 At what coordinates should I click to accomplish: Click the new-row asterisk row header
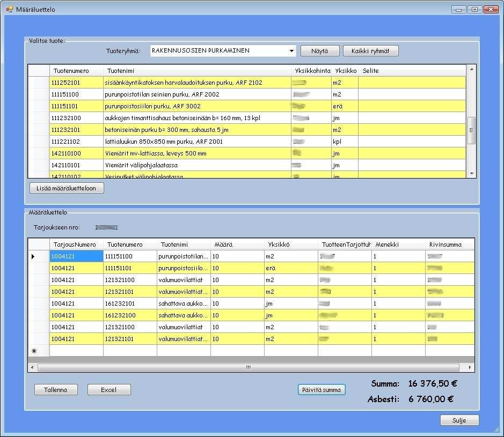pos(39,351)
